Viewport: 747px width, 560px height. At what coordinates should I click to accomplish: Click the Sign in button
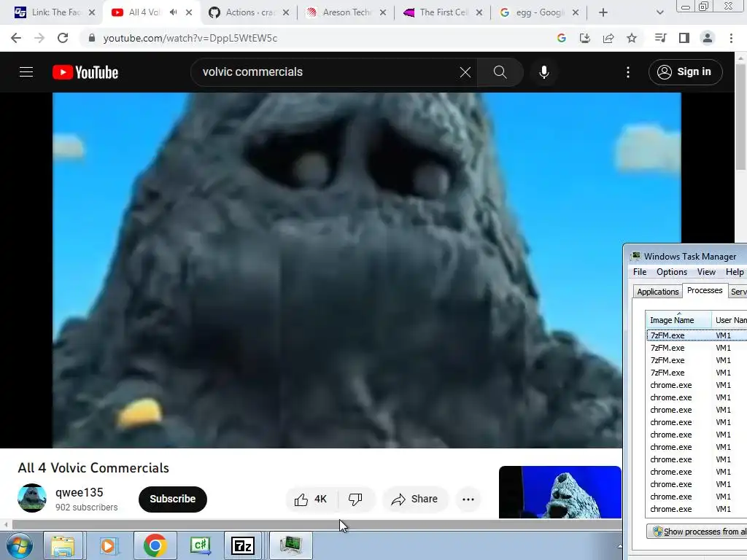[x=686, y=72]
